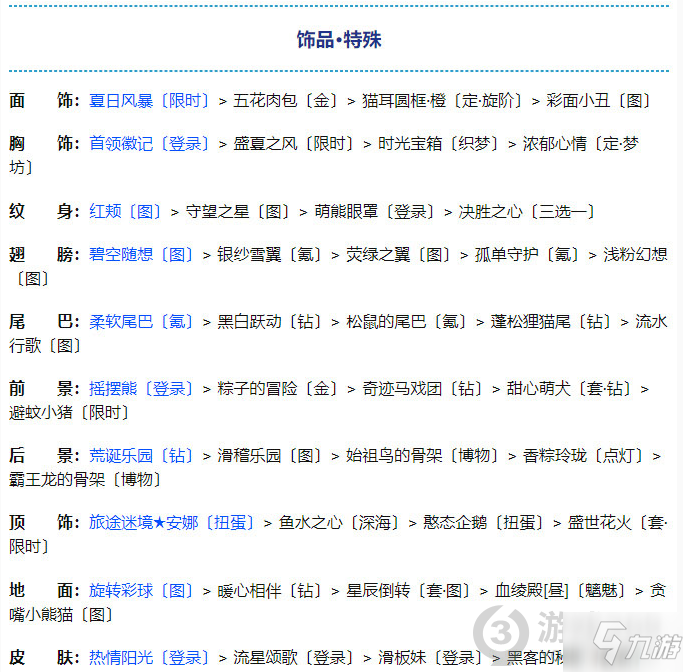Click the text 奇迹马戏团〔钻〕
This screenshot has width=683, height=672.
pyautogui.click(x=423, y=388)
